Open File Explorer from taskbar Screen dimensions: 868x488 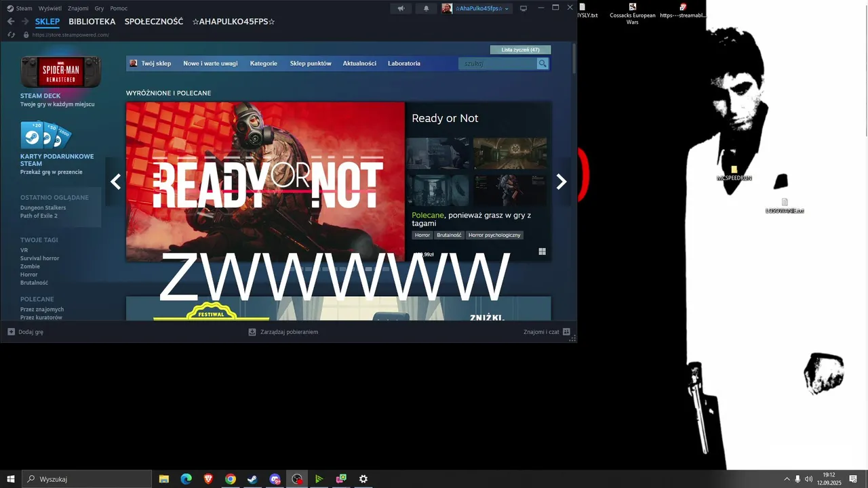(x=163, y=479)
